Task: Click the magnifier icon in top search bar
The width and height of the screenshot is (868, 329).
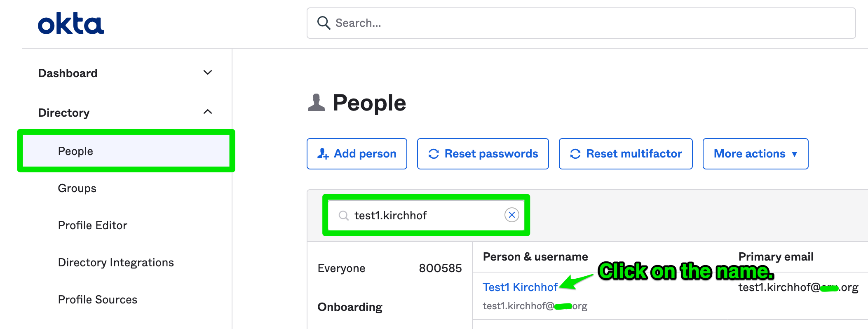Action: click(x=324, y=23)
